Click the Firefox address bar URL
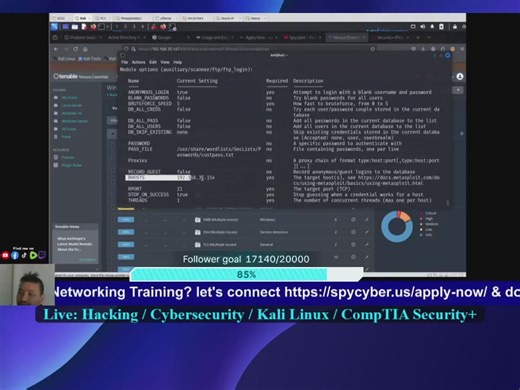 coord(203,49)
